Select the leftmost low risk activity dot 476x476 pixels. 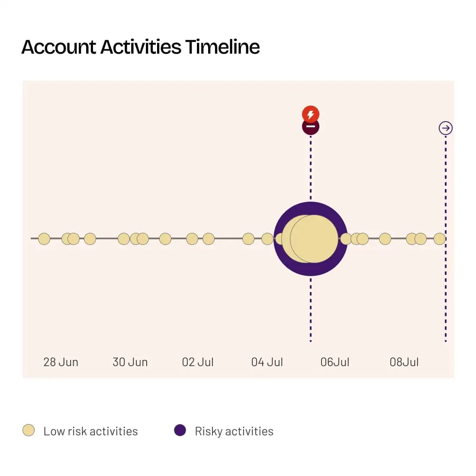pos(44,239)
